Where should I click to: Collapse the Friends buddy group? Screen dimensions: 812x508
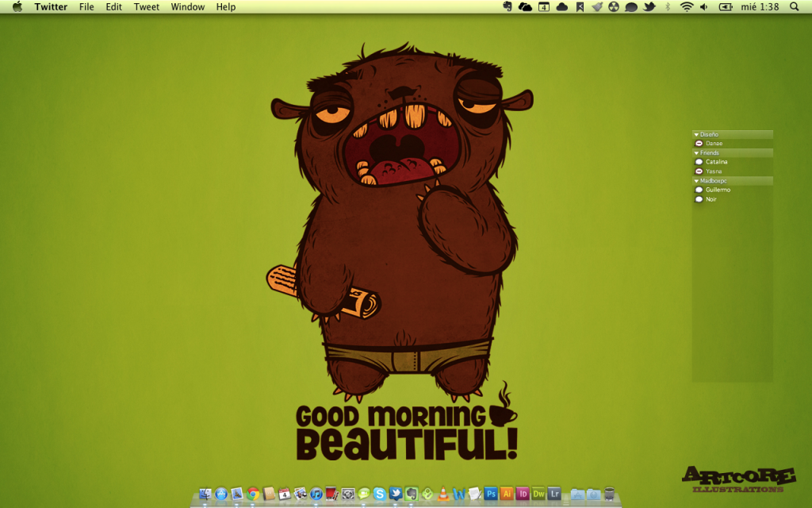(696, 153)
